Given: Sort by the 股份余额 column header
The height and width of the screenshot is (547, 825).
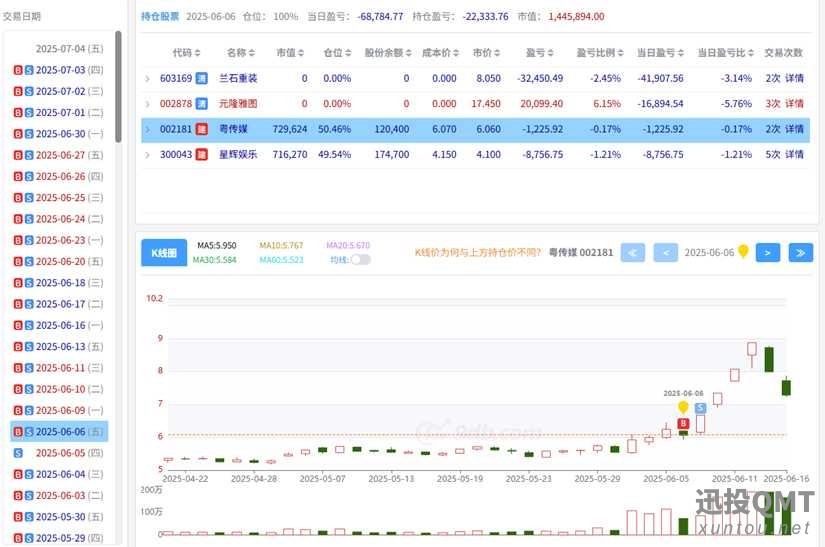Looking at the screenshot, I should pos(388,53).
